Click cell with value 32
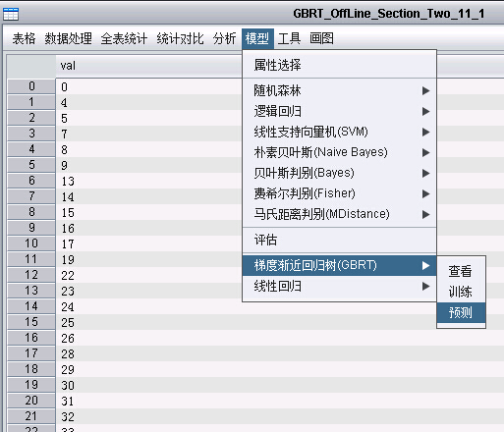 coord(280,416)
